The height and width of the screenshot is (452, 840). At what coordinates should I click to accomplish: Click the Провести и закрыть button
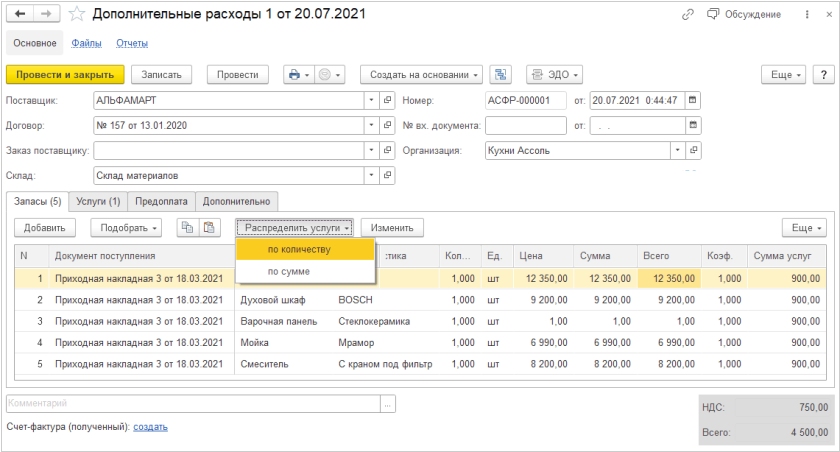[65, 75]
